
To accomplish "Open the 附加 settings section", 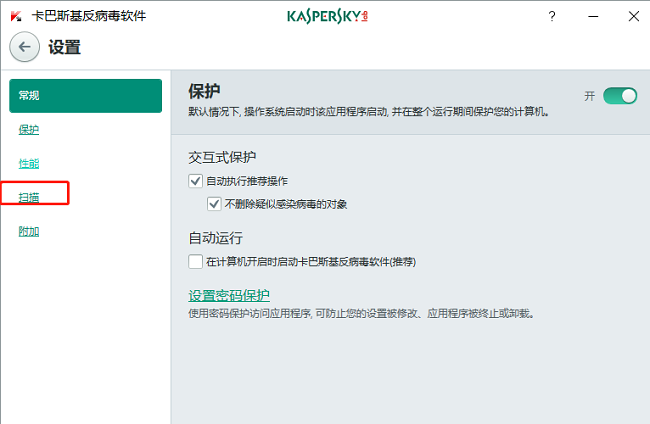I will coord(29,232).
